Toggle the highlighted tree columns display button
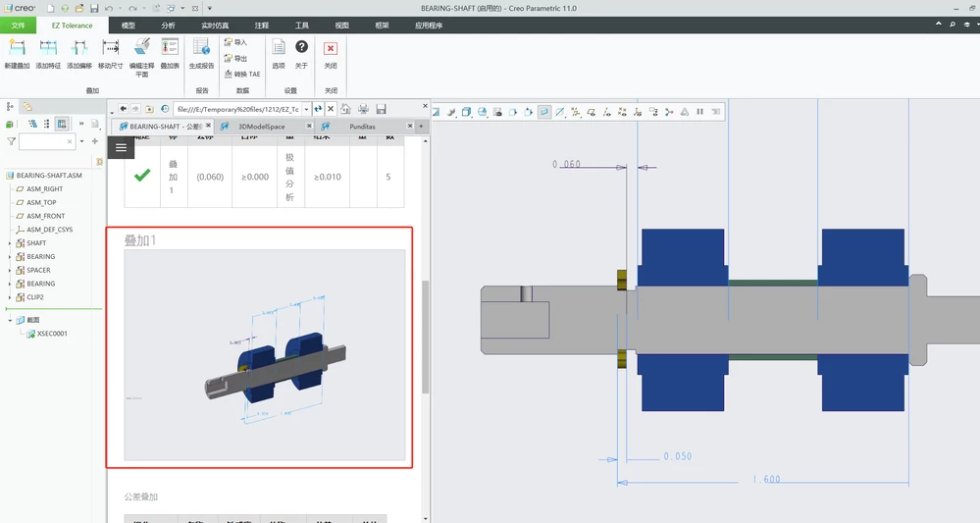Image resolution: width=980 pixels, height=523 pixels. [x=61, y=124]
